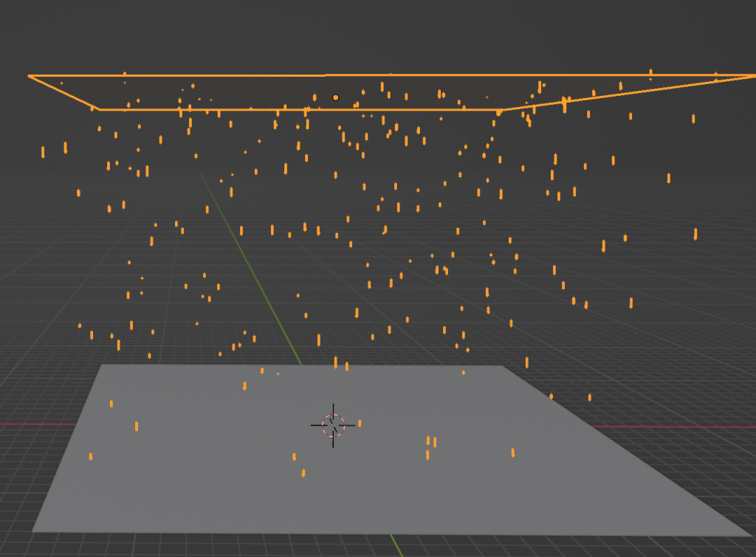The image size is (756, 557).
Task: Click the left slanted edge of the emitter outline
Action: (x=64, y=92)
